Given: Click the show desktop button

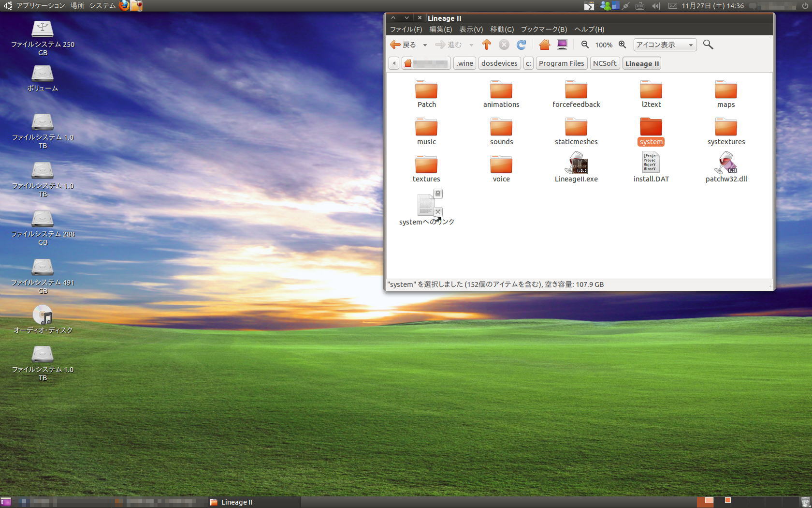Looking at the screenshot, I should 5,502.
